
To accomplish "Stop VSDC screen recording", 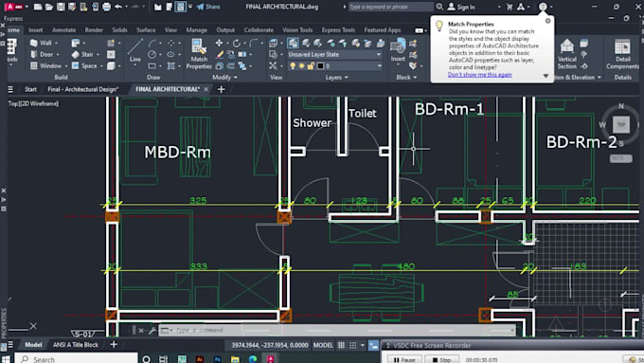I will 441,360.
